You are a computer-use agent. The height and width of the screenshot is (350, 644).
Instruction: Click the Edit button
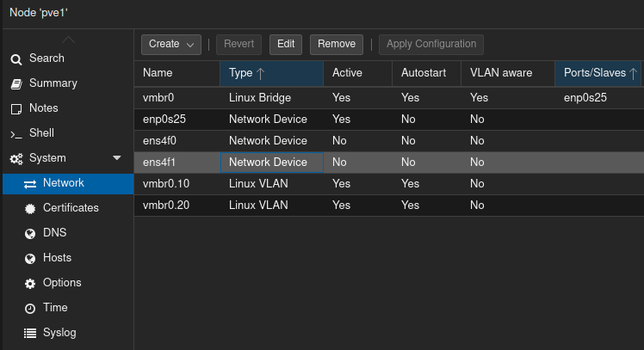[x=286, y=45]
